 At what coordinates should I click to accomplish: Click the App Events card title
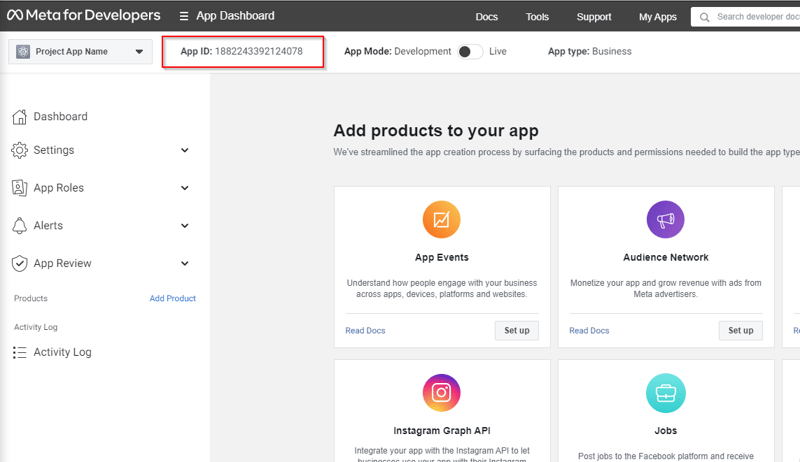point(442,258)
